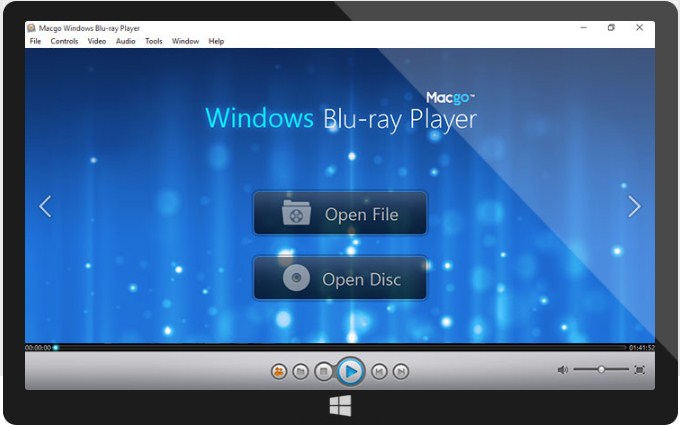Image resolution: width=680 pixels, height=425 pixels.
Task: Skip to previous chapter button
Action: [379, 371]
